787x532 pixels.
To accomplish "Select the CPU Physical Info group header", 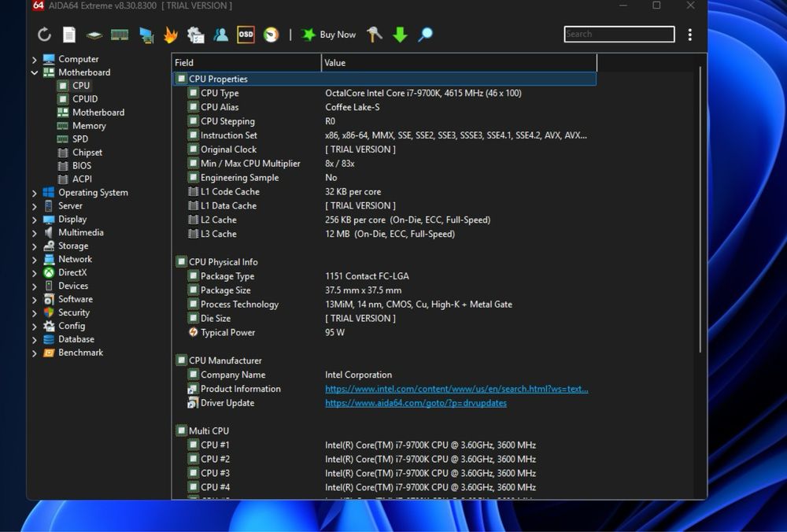I will click(385, 262).
